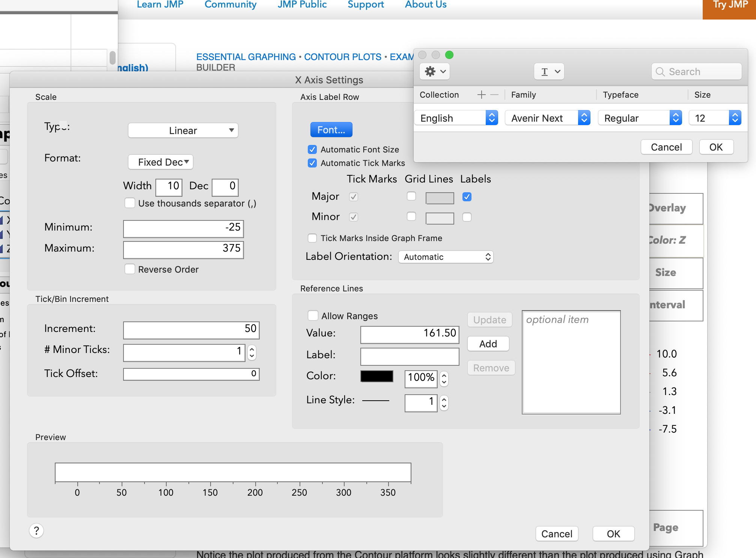Toggle the Reverse Order option
756x558 pixels.
[x=130, y=269]
